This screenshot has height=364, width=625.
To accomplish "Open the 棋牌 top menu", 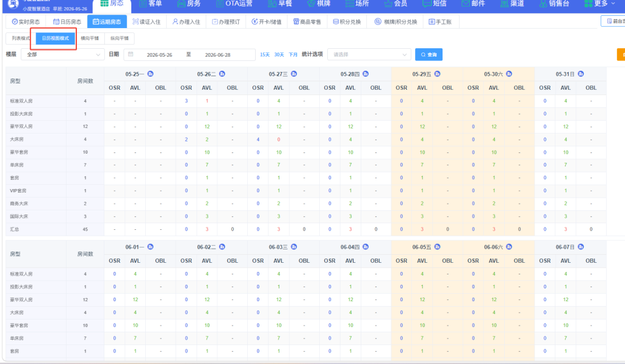I will click(x=319, y=4).
